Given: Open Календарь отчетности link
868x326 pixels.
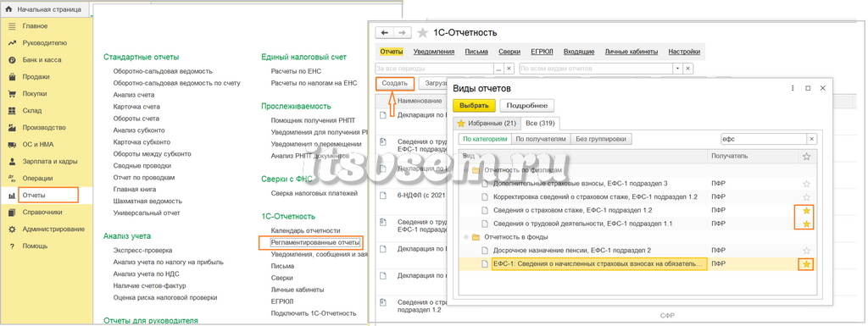Looking at the screenshot, I should (305, 230).
